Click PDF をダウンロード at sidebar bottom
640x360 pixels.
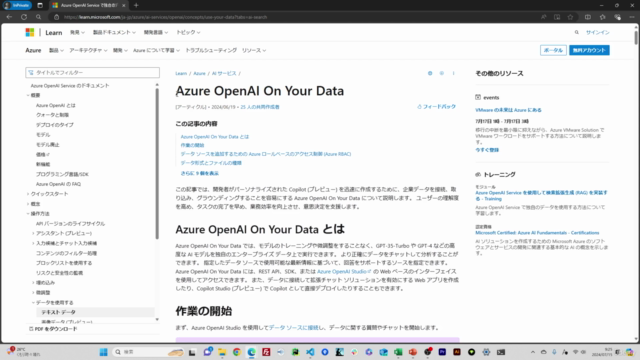coord(53,329)
